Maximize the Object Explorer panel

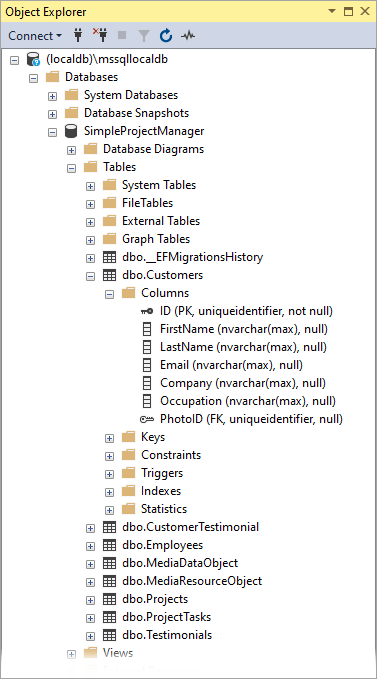click(348, 12)
